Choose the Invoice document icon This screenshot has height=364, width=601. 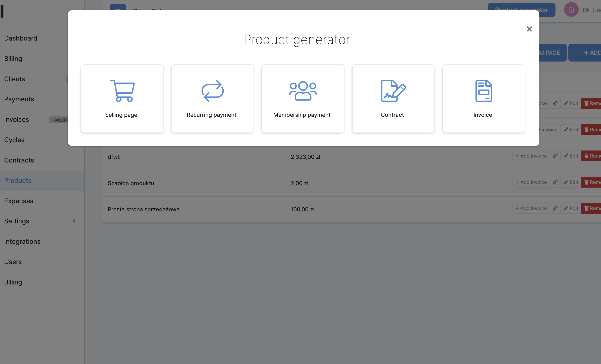click(x=483, y=91)
